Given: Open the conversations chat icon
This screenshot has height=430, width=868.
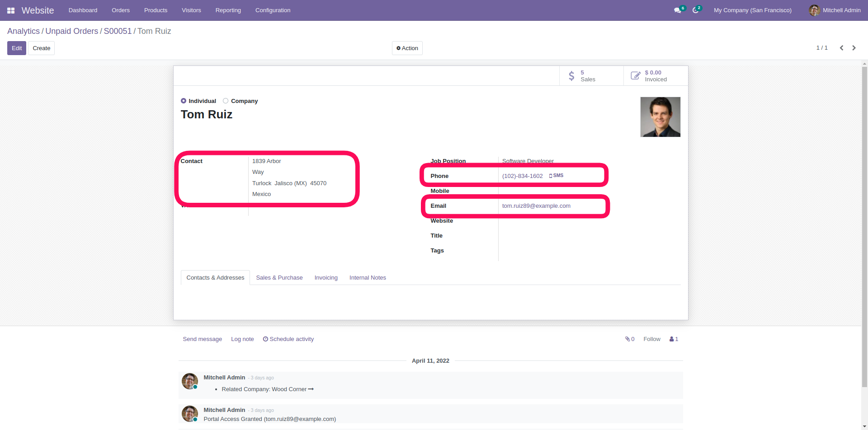Looking at the screenshot, I should [x=677, y=10].
